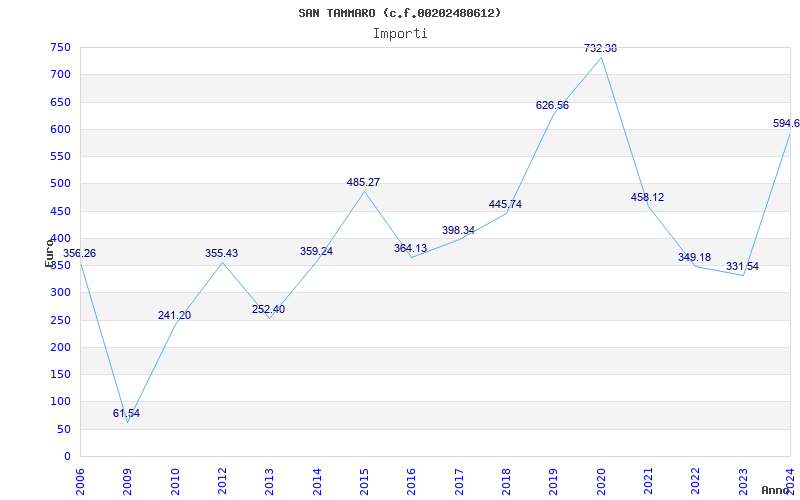Click the 331.54 data label
Image resolution: width=800 pixels, height=500 pixels.
pyautogui.click(x=742, y=266)
